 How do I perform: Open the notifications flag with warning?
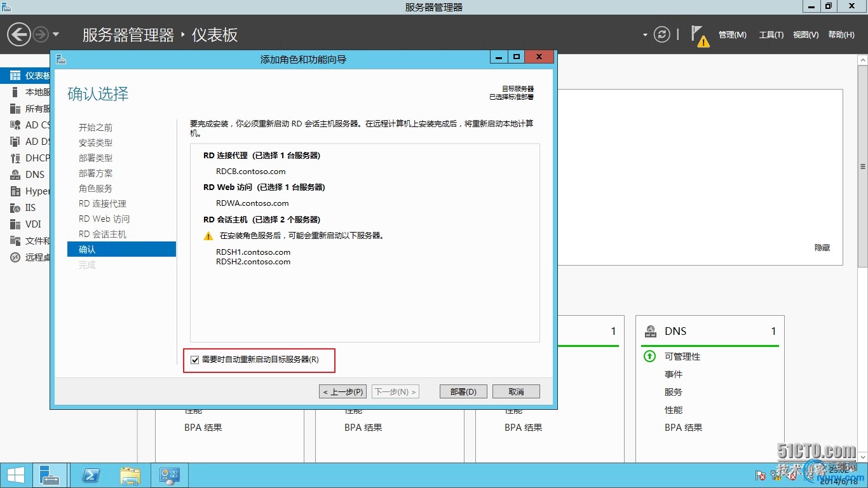[700, 36]
